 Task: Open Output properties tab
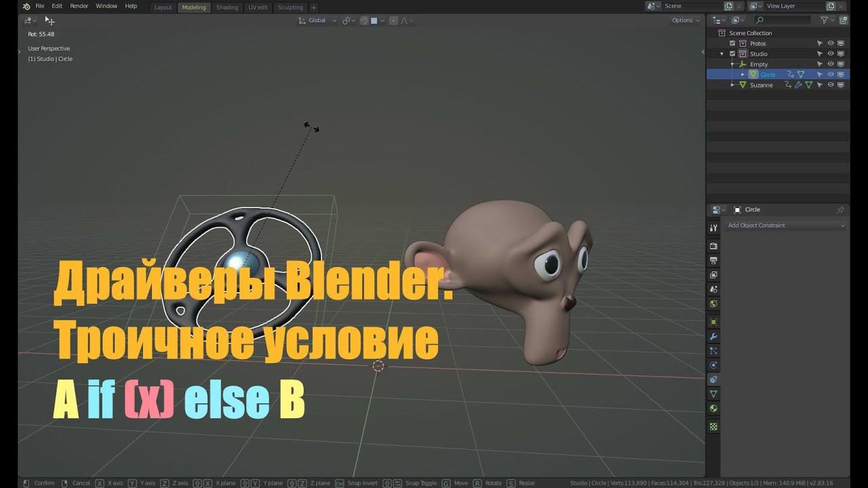tap(713, 260)
